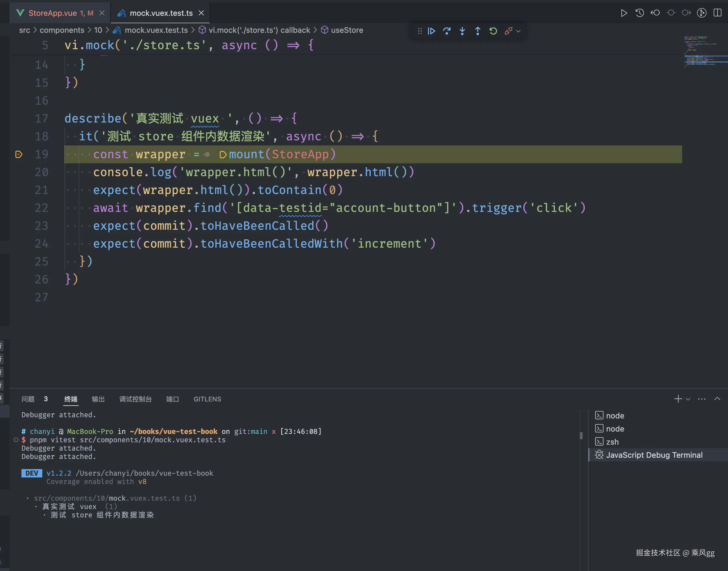Screen dimensions: 728x571
Task: Open the 调试控制台 panel tab
Action: [x=135, y=399]
